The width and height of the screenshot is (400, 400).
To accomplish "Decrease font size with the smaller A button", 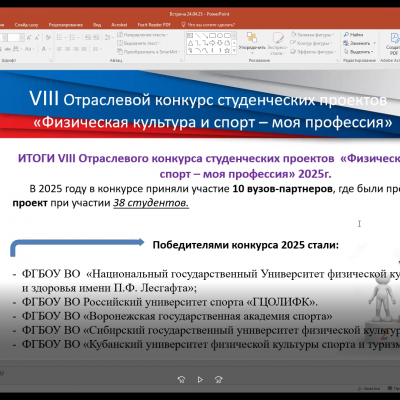I will [37, 37].
